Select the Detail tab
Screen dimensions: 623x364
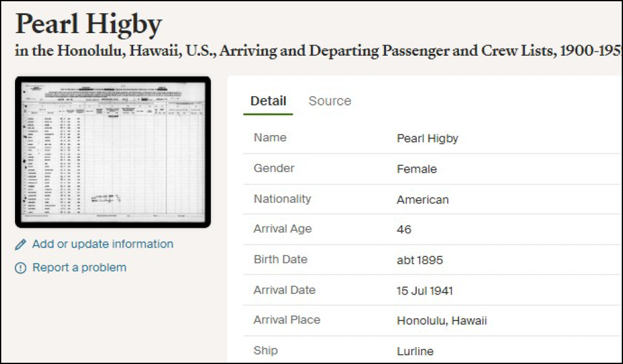pos(268,101)
